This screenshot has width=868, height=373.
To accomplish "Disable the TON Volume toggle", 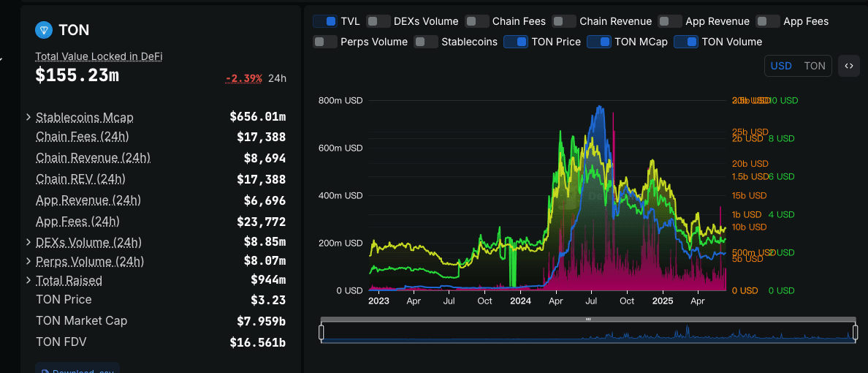I will 686,42.
